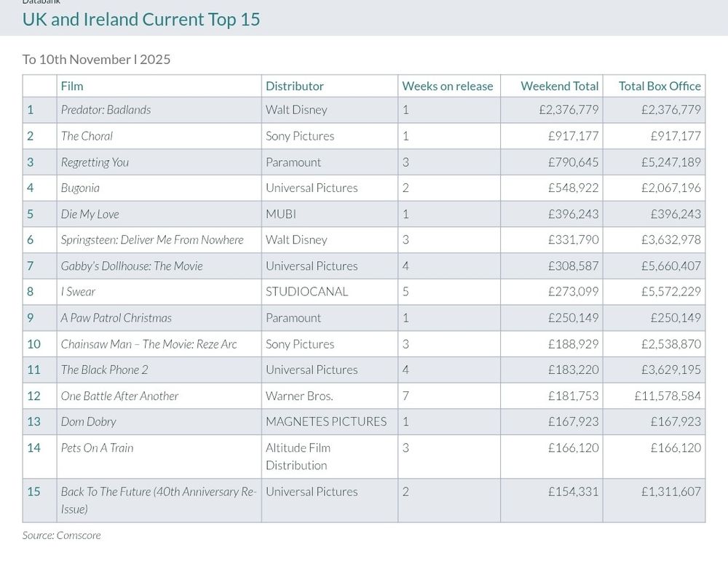728x574 pixels.
Task: Click the Film column header
Action: click(x=72, y=87)
